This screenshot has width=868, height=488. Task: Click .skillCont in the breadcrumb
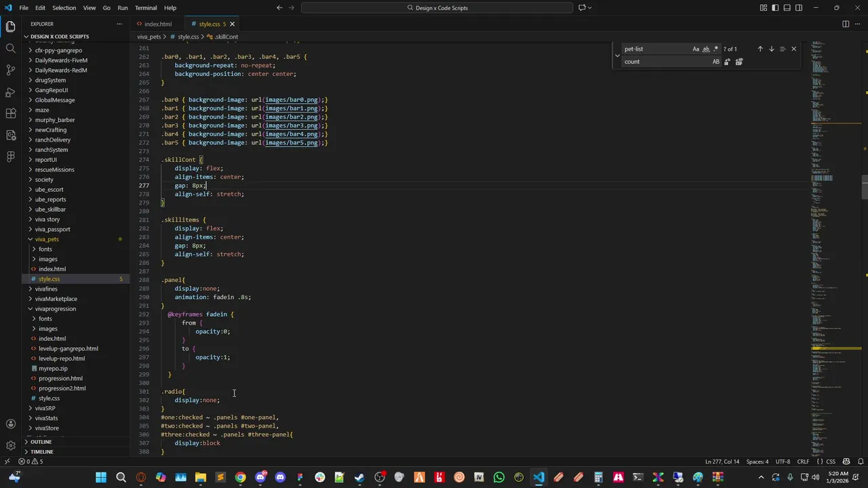pos(226,37)
